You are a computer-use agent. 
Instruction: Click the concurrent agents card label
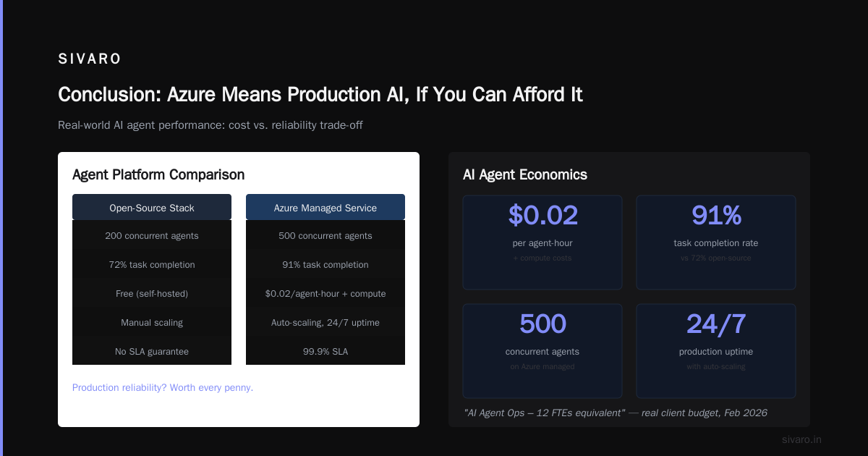coord(542,352)
